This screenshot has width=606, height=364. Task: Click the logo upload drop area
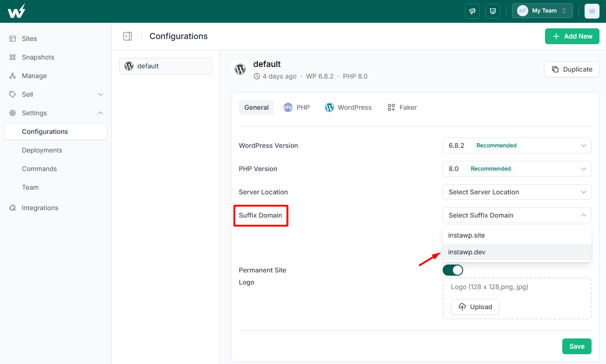pos(517,298)
